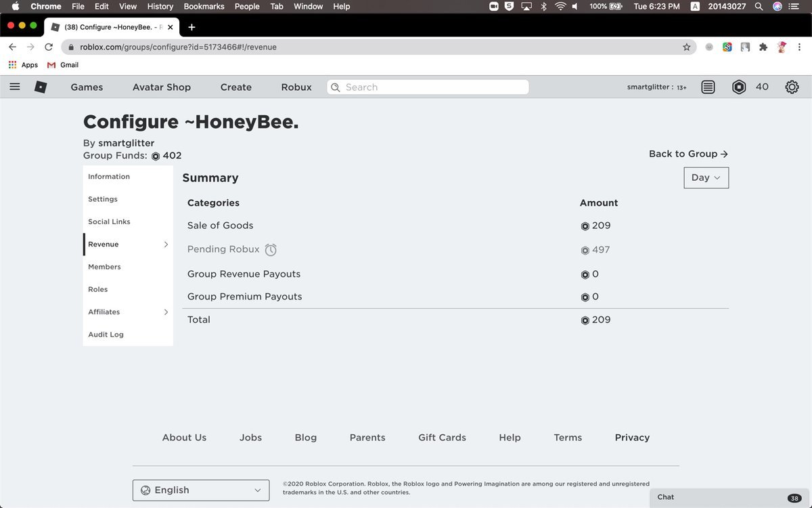Viewport: 812px width, 508px height.
Task: Open Gift Cards footer link
Action: pos(442,438)
